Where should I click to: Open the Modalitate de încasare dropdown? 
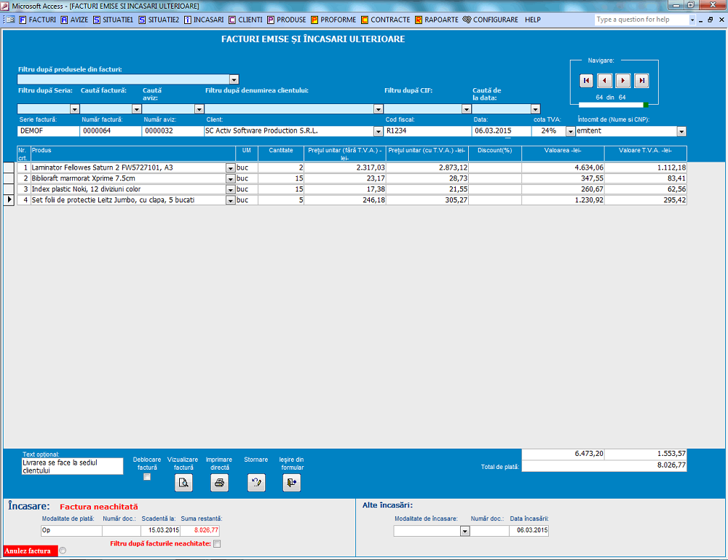tap(464, 531)
